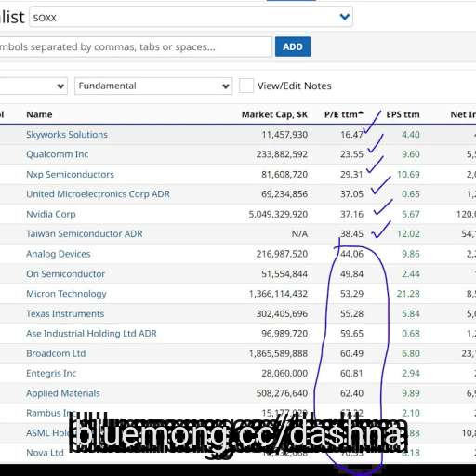Click the blue ADD button

point(293,46)
